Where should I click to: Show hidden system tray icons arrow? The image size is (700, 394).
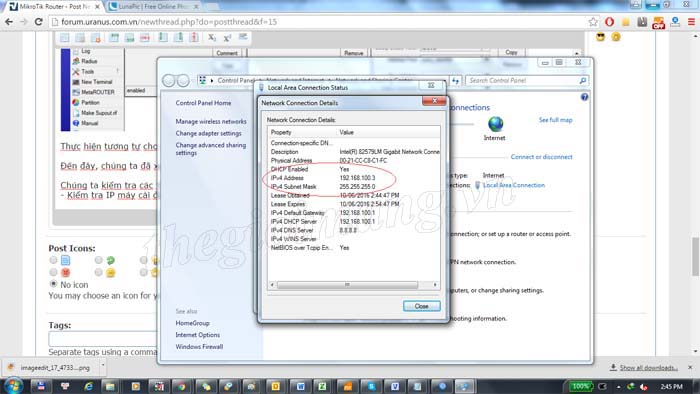[x=618, y=386]
